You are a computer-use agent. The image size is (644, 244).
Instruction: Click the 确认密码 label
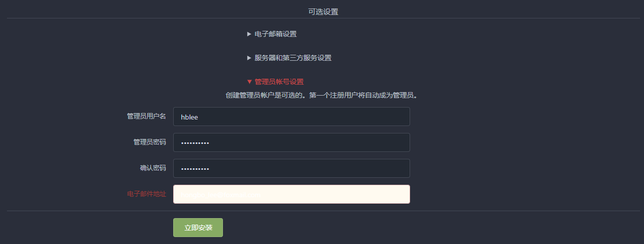click(153, 168)
